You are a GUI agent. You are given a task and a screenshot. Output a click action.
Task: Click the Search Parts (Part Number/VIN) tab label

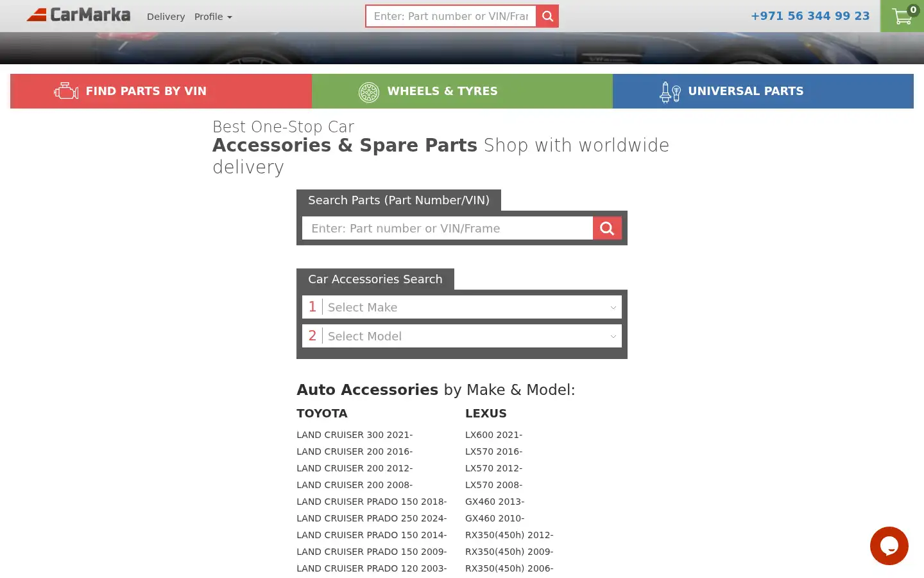click(398, 200)
